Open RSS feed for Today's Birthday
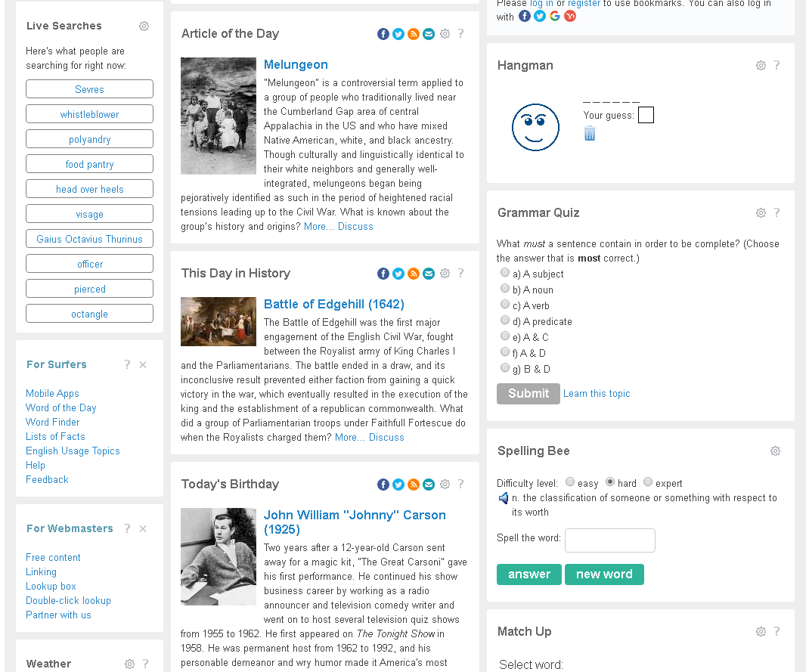The height and width of the screenshot is (672, 809). pos(414,485)
